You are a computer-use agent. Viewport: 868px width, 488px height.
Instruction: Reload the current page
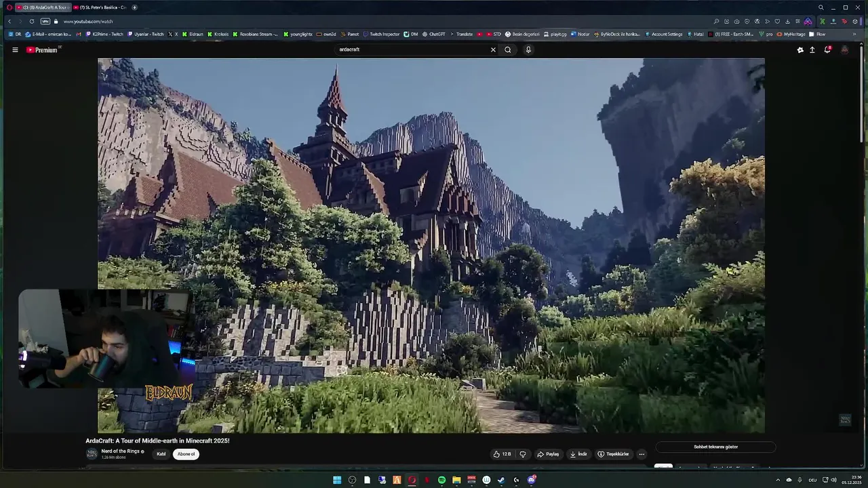click(x=31, y=22)
